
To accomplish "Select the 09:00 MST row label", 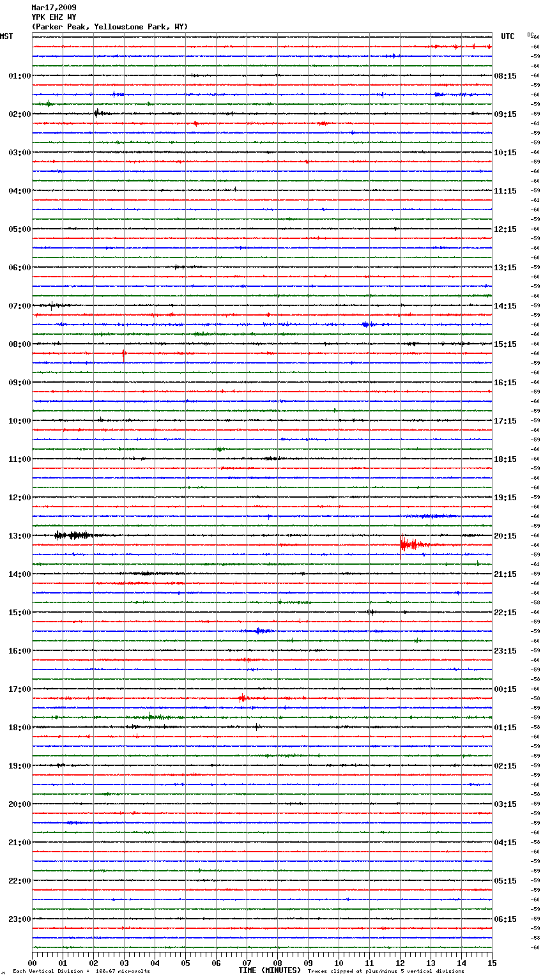I will click(20, 383).
